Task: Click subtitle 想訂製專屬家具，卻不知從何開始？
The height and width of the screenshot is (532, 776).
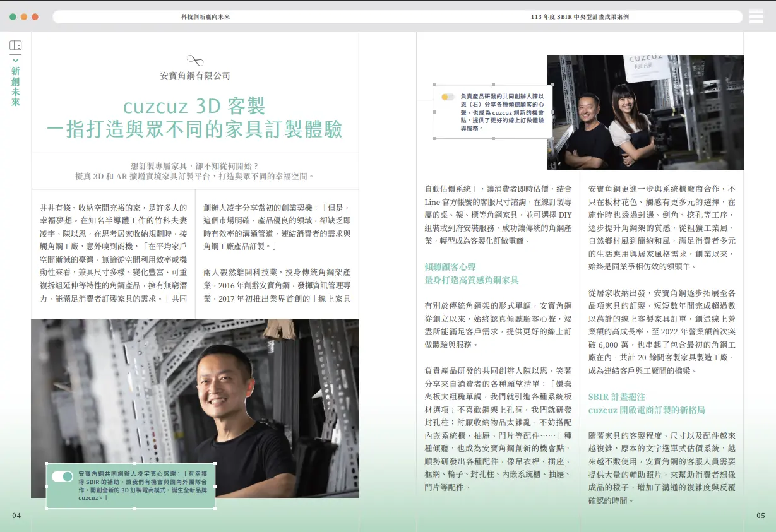Action: pyautogui.click(x=194, y=165)
